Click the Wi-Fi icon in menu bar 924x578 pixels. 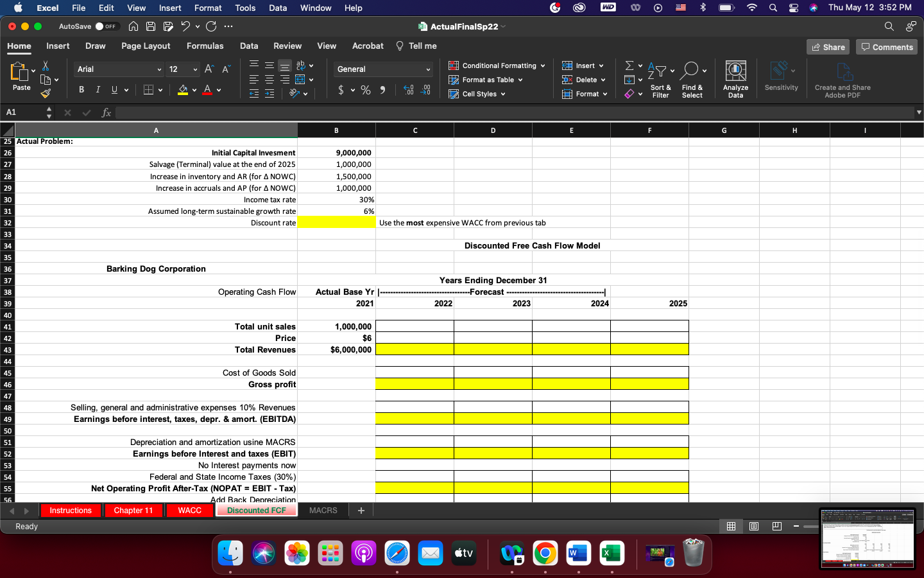pyautogui.click(x=752, y=8)
